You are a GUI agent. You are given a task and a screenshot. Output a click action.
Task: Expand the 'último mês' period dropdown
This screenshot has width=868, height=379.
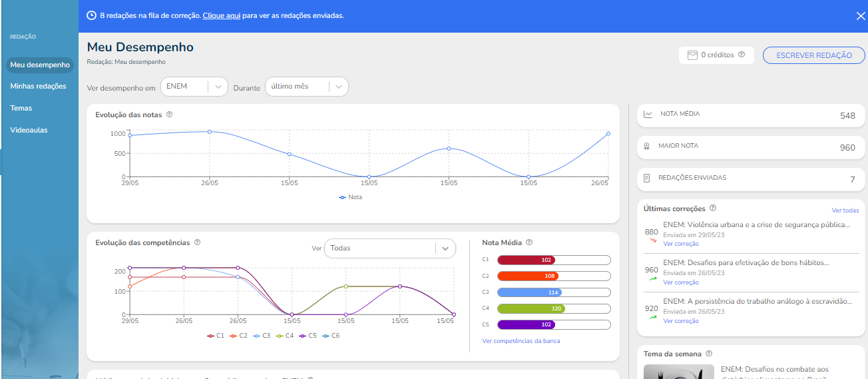point(306,87)
